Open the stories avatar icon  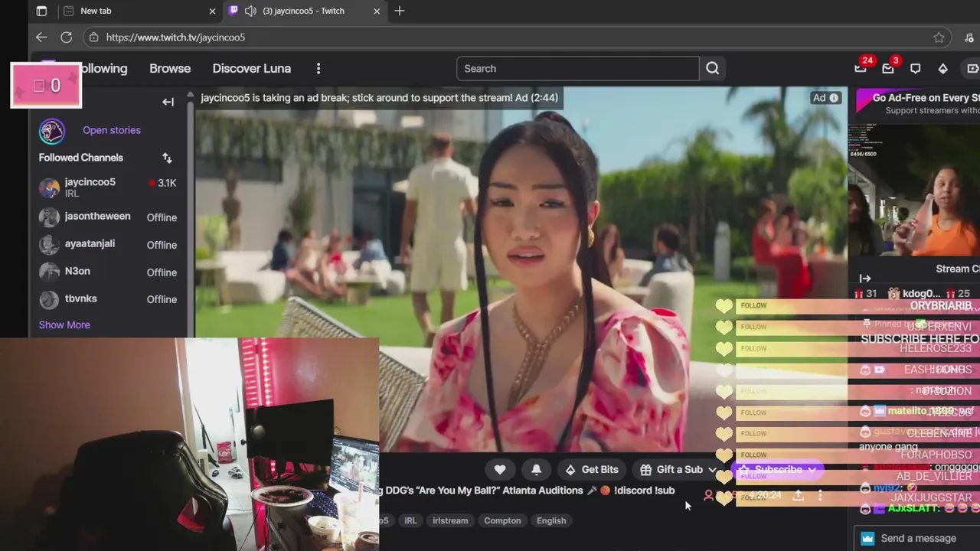tap(52, 131)
